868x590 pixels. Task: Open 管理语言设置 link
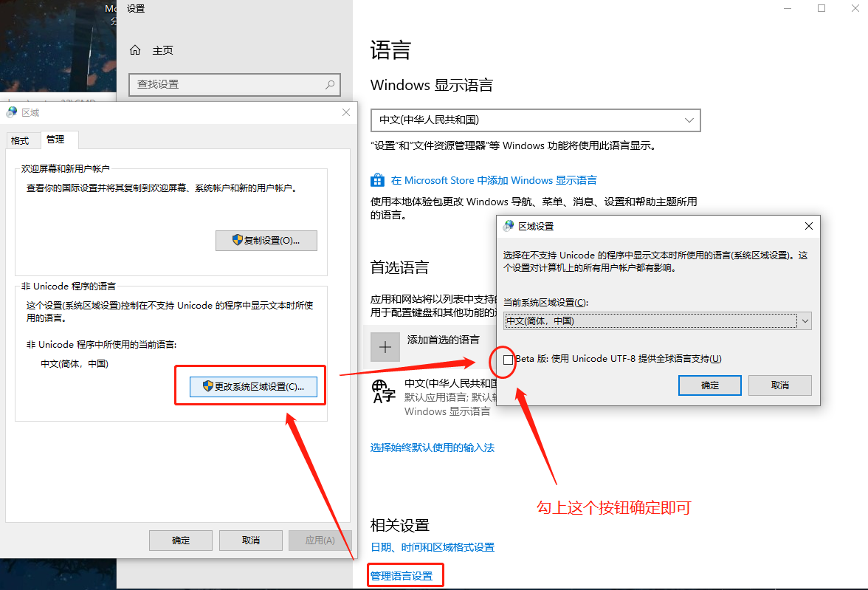click(x=402, y=576)
